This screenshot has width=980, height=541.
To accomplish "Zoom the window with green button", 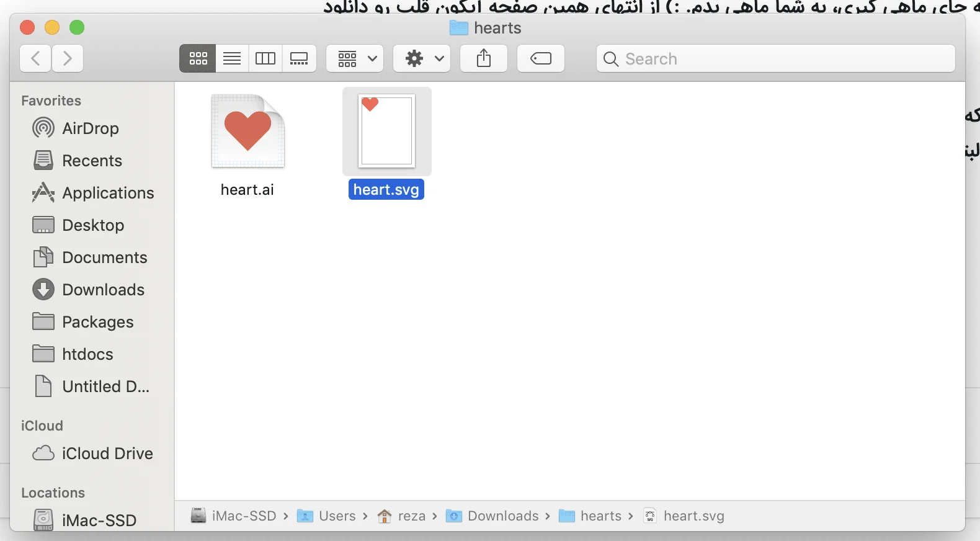I will tap(77, 27).
